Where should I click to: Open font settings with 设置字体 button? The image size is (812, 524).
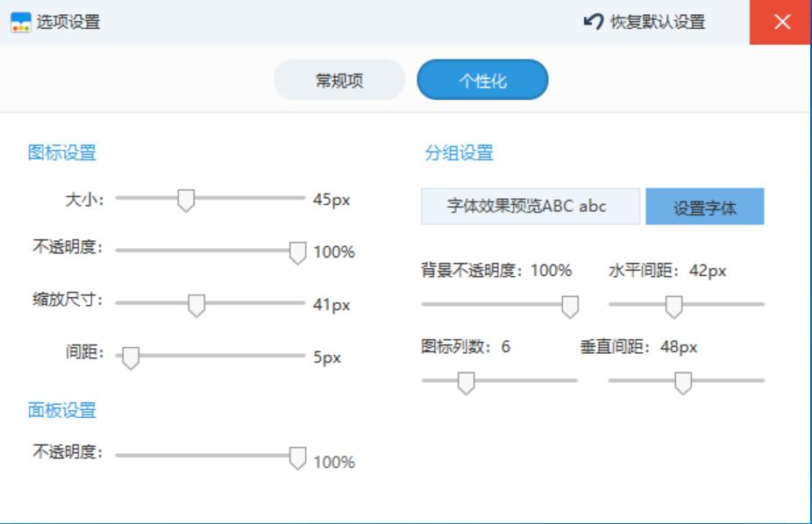pos(704,207)
